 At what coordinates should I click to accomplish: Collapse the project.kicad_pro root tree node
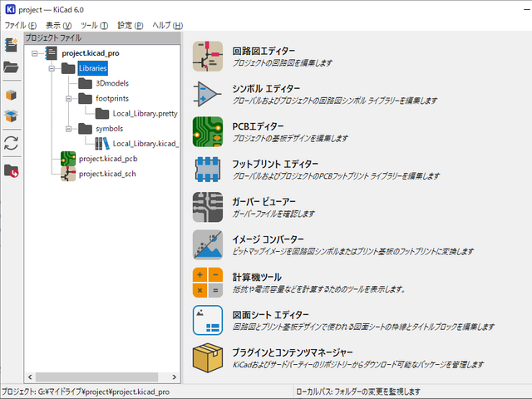click(x=35, y=53)
